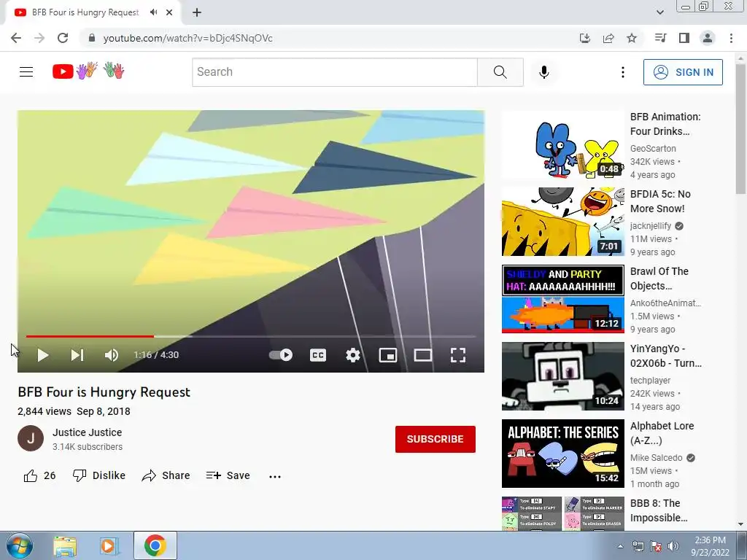The height and width of the screenshot is (560, 747).
Task: Open tab search chevron dropdown
Action: click(x=659, y=12)
